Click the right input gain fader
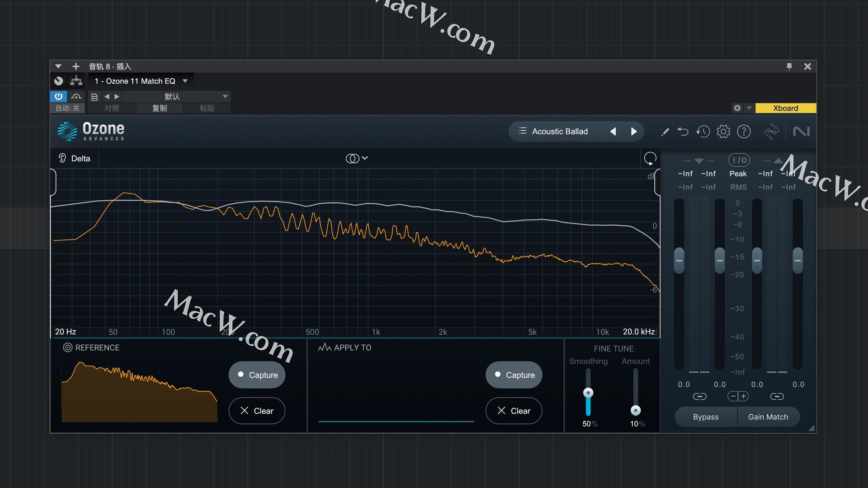This screenshot has height=488, width=868. click(720, 260)
